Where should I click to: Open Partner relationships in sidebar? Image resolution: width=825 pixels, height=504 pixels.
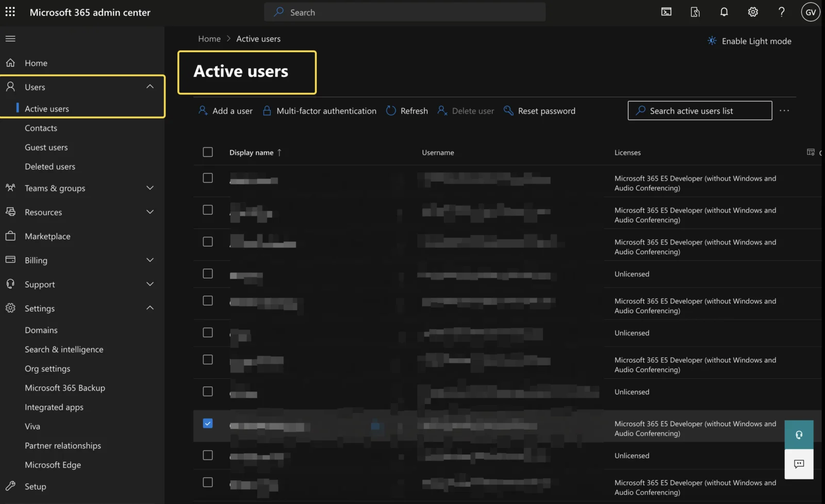(x=63, y=445)
